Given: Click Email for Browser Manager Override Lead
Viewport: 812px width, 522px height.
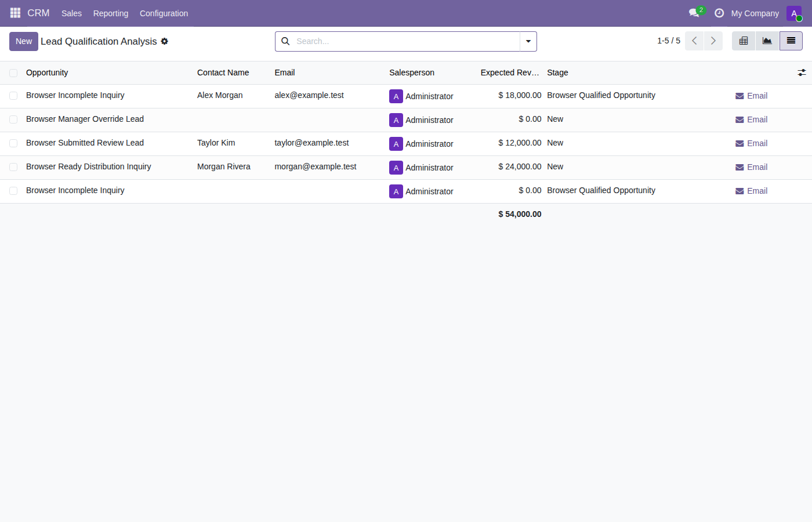Looking at the screenshot, I should pyautogui.click(x=751, y=119).
